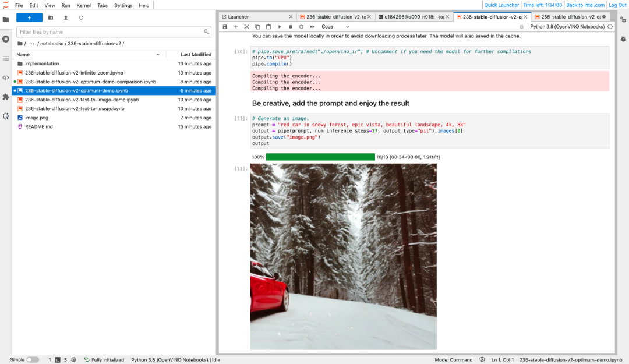Open the code snippets sidebar icon
The image size is (629, 364).
[x=6, y=77]
